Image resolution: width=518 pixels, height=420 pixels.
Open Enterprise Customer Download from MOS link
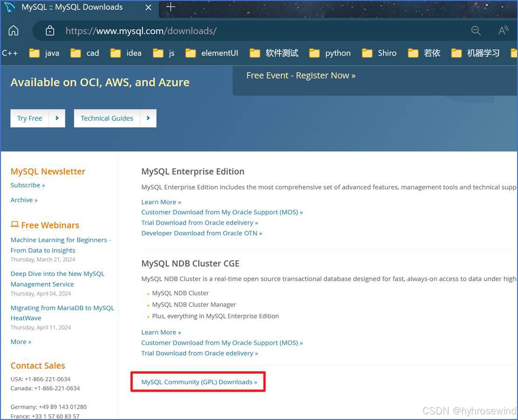(x=222, y=212)
